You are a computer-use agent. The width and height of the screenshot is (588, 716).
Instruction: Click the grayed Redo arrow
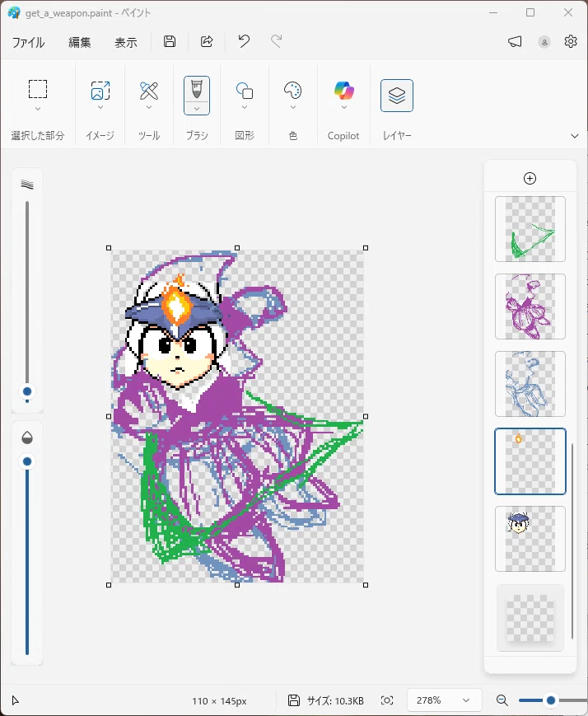(x=276, y=41)
